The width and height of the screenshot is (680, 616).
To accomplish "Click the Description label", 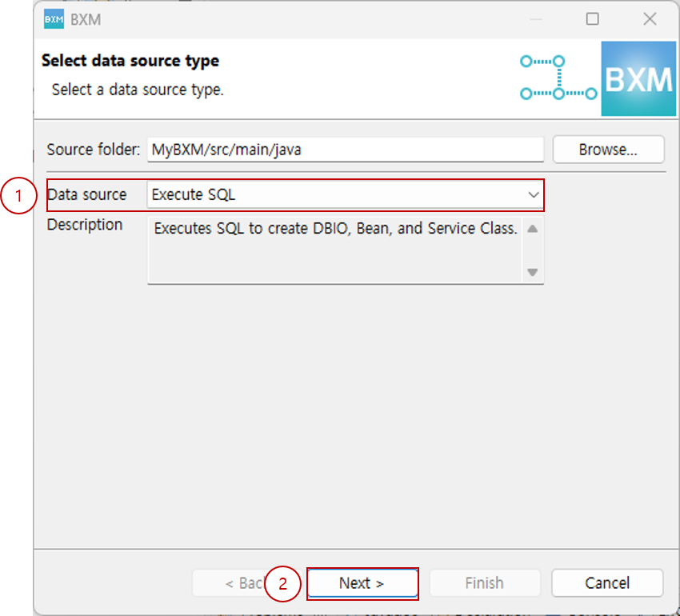I will coord(84,225).
